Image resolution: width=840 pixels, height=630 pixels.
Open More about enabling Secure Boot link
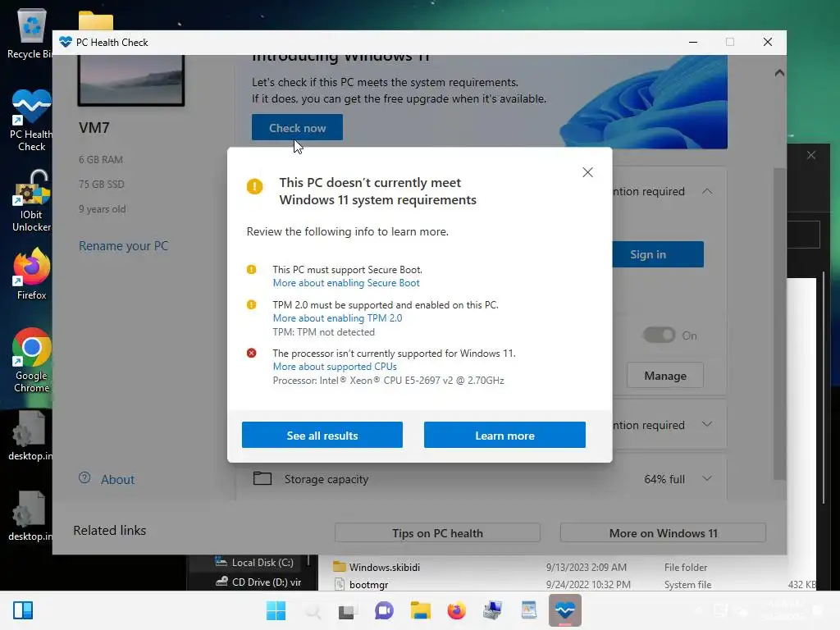(346, 283)
